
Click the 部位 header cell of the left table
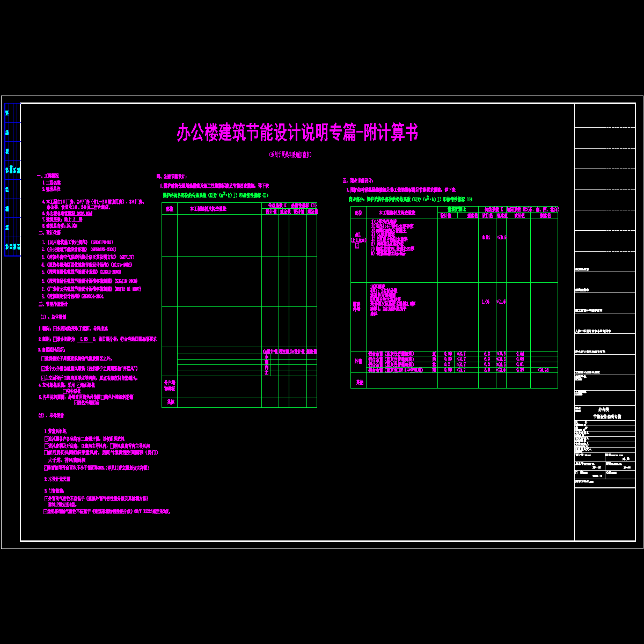coord(170,209)
